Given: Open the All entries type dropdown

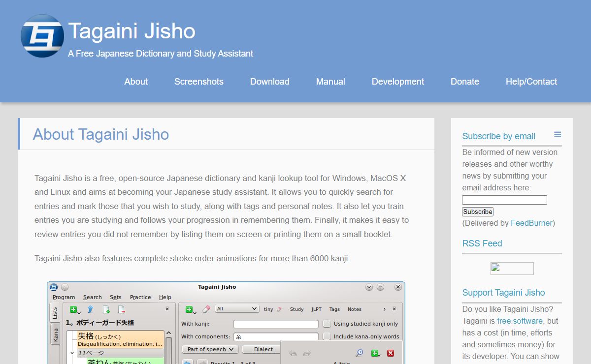Looking at the screenshot, I should [x=237, y=309].
